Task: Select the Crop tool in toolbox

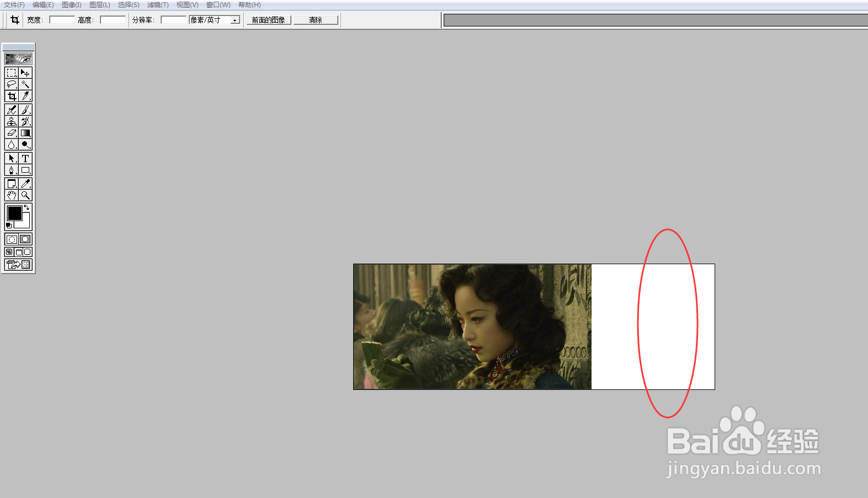Action: point(12,96)
